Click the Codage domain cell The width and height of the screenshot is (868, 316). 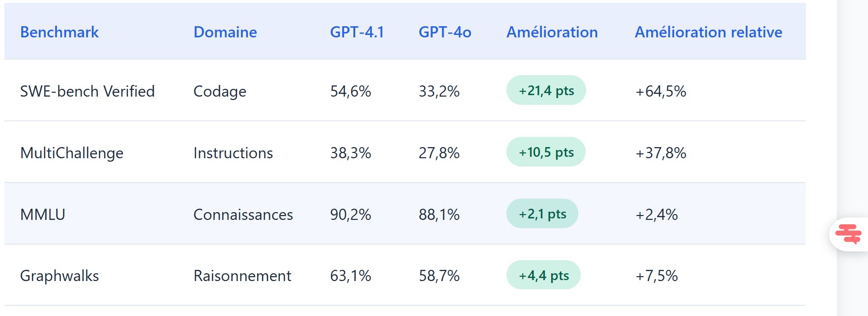(x=220, y=91)
